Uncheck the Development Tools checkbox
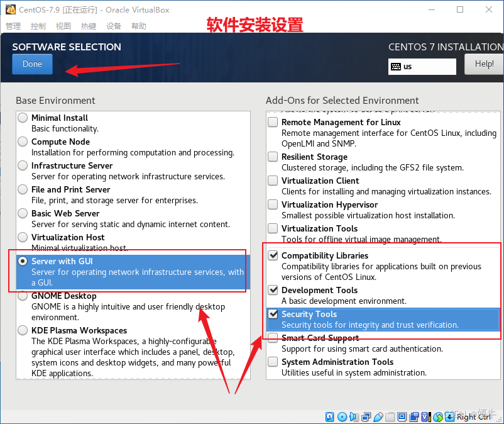 point(273,290)
